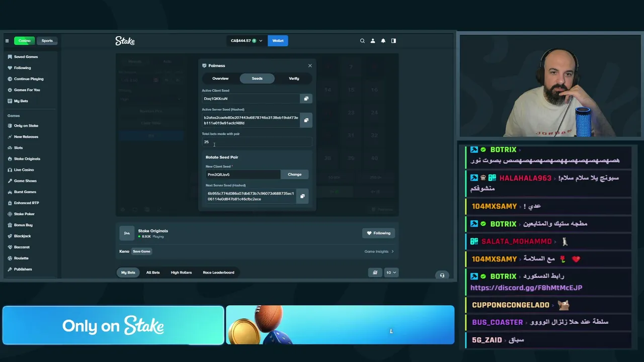Expand Game Insights
This screenshot has height=362, width=644.
[379, 251]
